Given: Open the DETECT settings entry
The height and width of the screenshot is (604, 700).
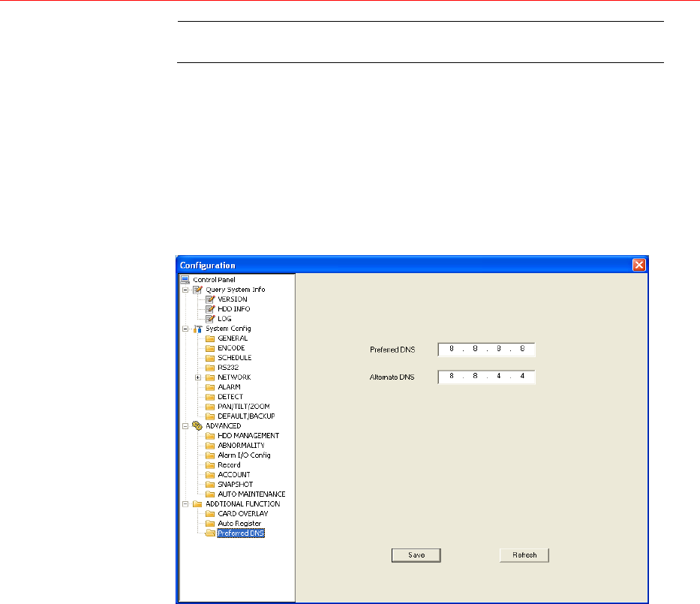Looking at the screenshot, I should pyautogui.click(x=230, y=397).
